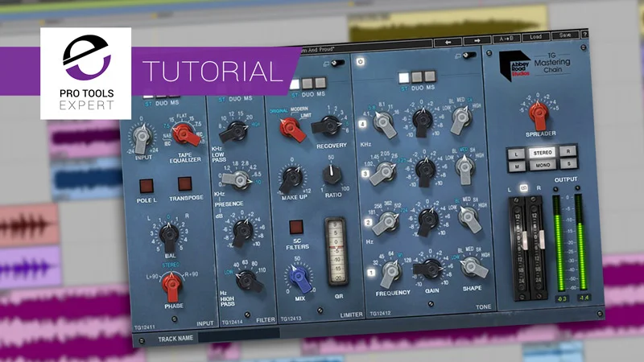Toggle the SC Filters button

coord(295,227)
